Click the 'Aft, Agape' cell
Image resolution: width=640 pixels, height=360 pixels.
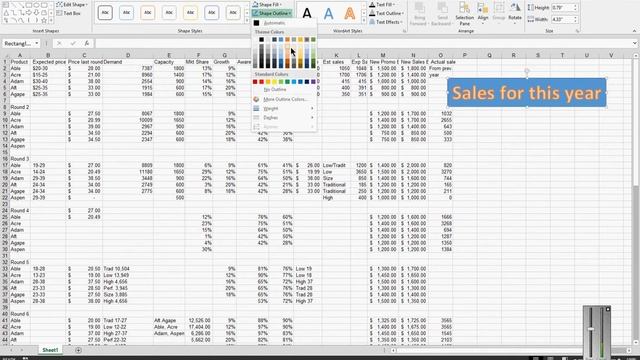[169, 321]
